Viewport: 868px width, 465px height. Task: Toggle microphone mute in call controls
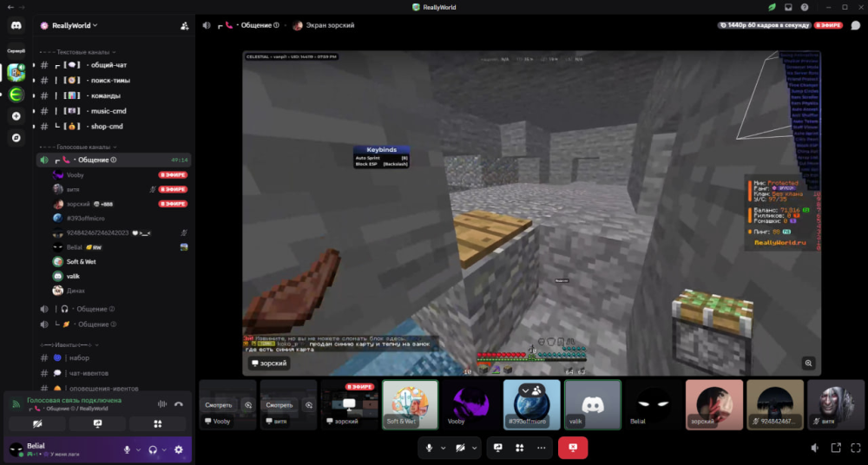click(x=429, y=448)
